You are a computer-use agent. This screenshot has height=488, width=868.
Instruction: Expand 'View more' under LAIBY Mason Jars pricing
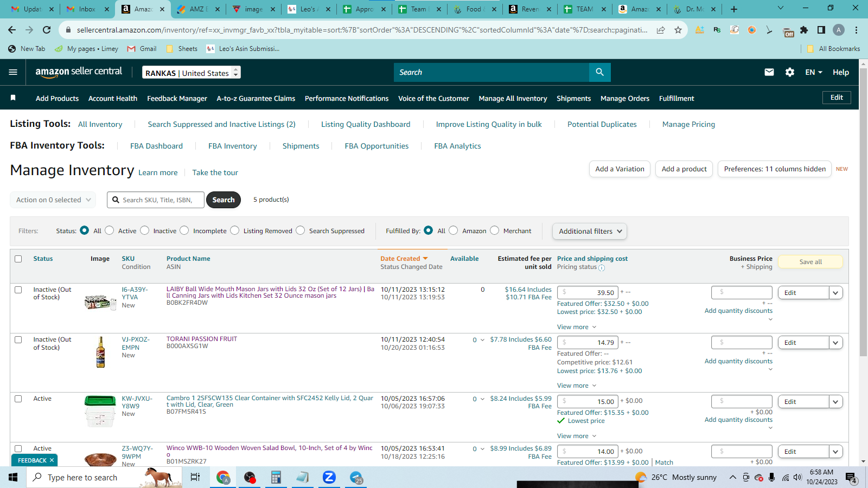point(577,327)
